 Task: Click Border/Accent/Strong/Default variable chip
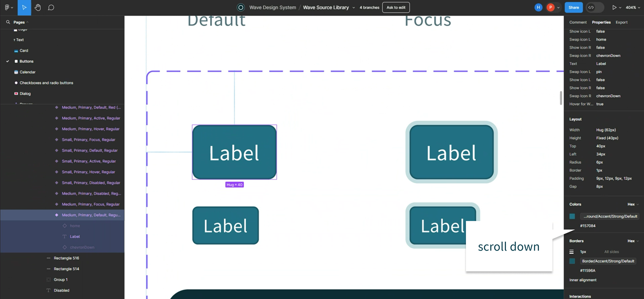[608, 261]
